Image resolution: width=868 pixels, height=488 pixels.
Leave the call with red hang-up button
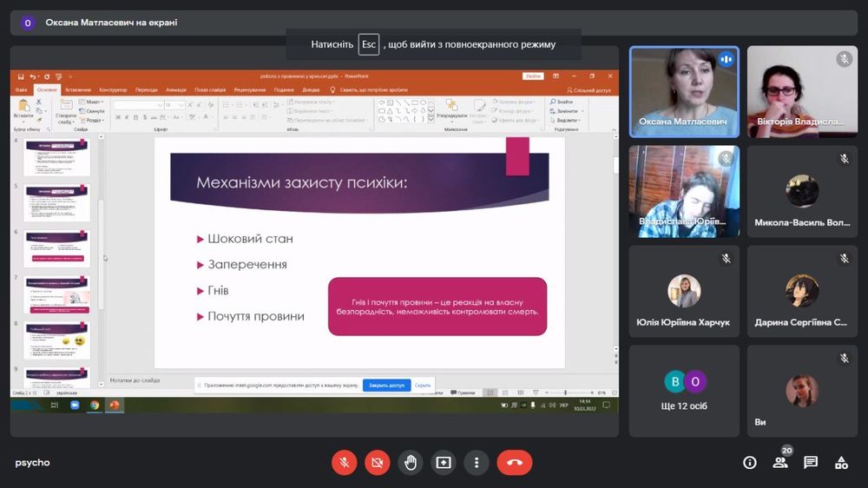point(515,463)
